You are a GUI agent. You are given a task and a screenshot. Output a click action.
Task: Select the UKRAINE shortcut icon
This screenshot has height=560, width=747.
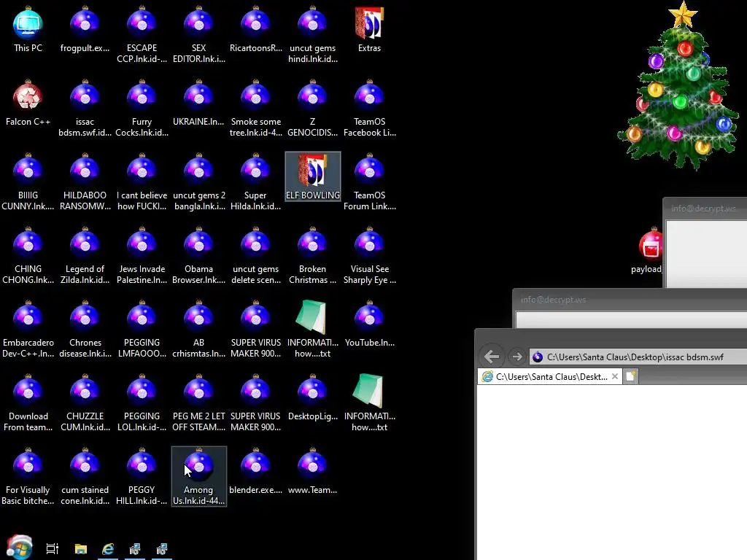198,104
